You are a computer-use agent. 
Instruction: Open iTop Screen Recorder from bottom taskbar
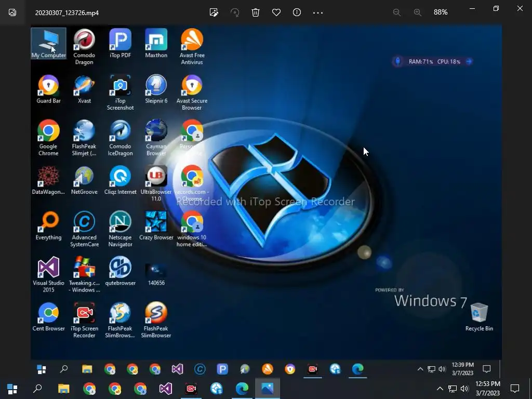pos(191,389)
